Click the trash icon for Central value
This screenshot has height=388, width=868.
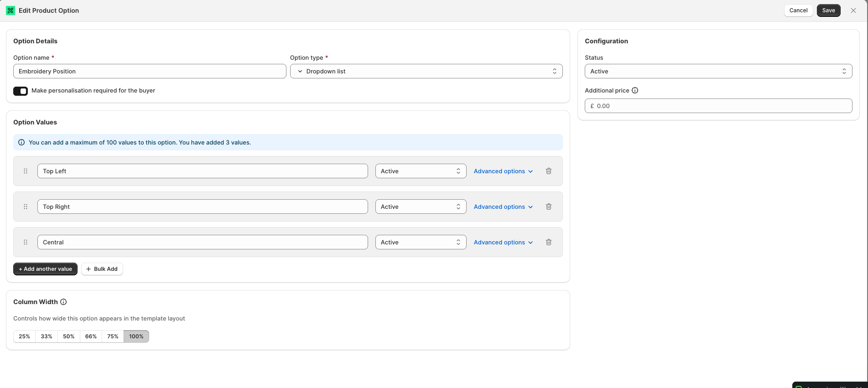point(549,242)
